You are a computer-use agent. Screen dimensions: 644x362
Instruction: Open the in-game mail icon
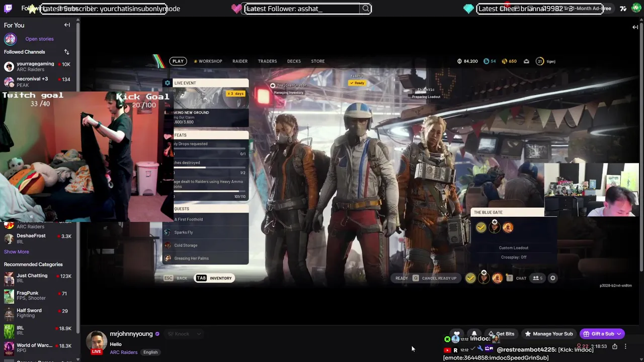click(x=526, y=61)
